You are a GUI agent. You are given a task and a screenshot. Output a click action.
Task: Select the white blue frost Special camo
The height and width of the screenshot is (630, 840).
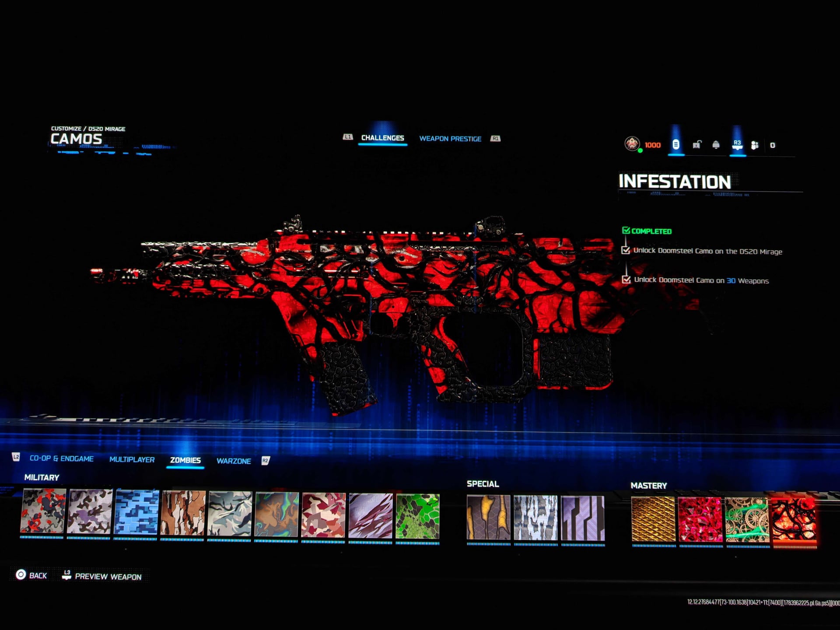tap(535, 518)
